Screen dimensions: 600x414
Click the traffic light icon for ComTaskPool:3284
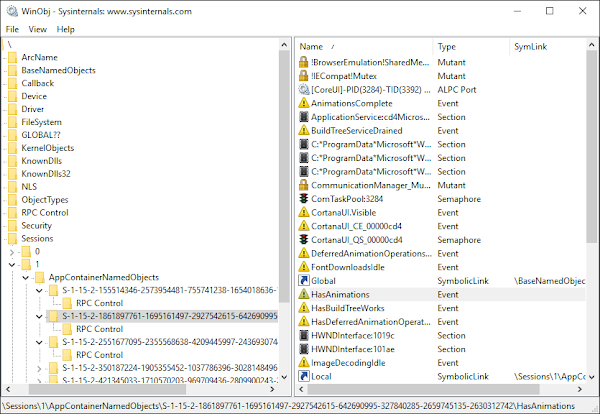(x=304, y=199)
